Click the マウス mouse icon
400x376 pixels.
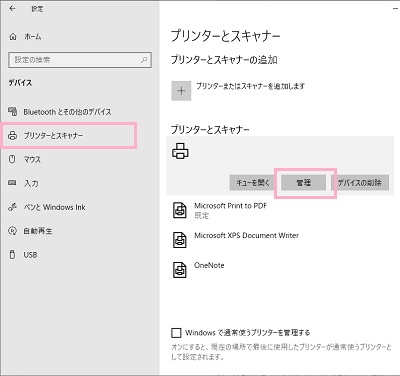point(12,159)
